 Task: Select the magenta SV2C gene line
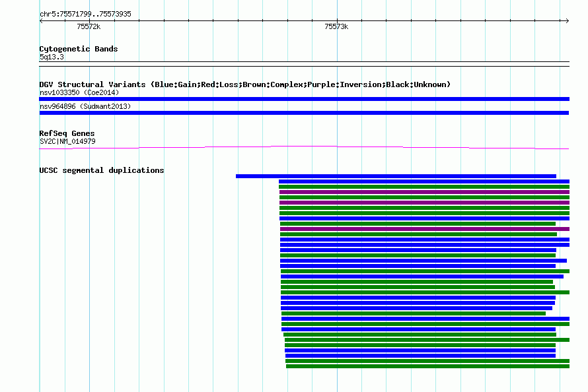click(304, 148)
